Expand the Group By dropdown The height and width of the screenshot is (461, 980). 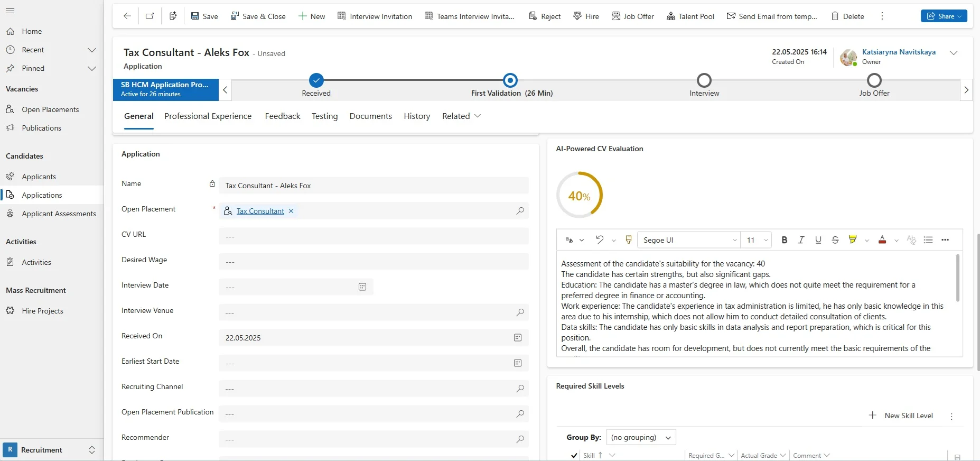641,437
